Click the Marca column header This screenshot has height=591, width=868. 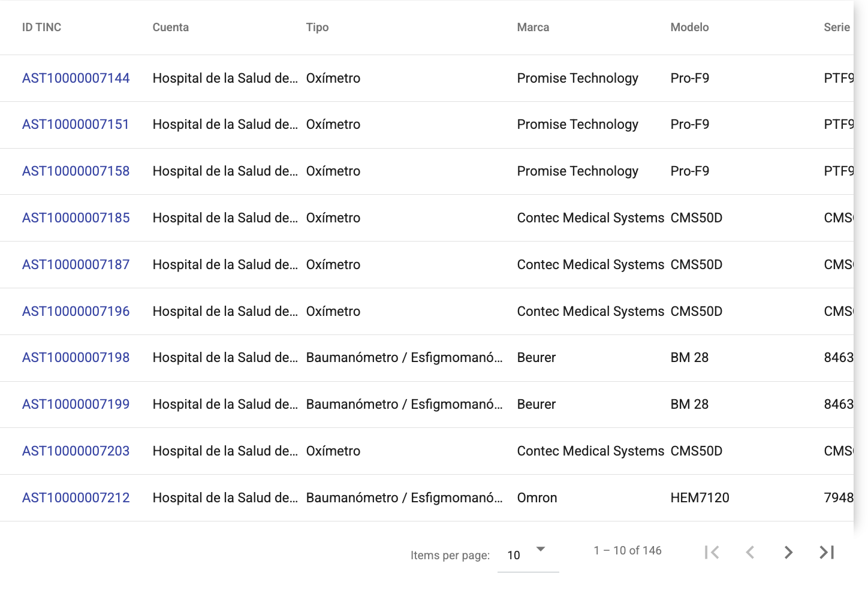tap(533, 27)
